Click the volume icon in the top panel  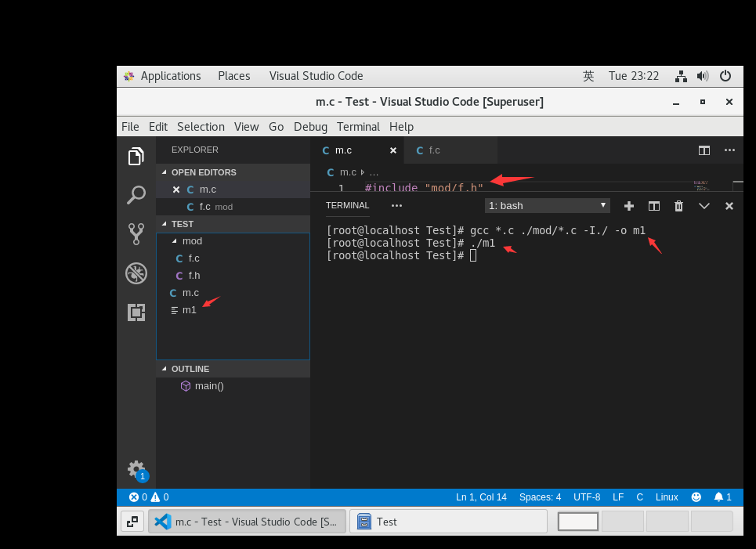(703, 76)
